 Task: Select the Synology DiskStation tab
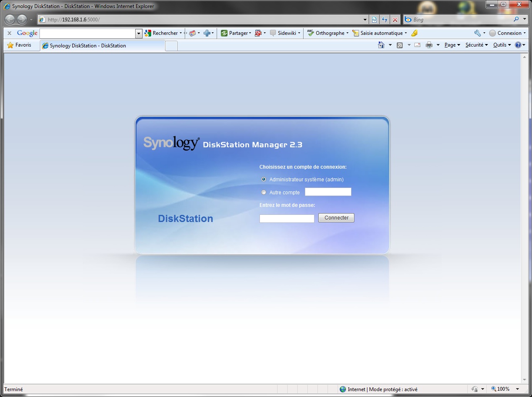click(102, 46)
